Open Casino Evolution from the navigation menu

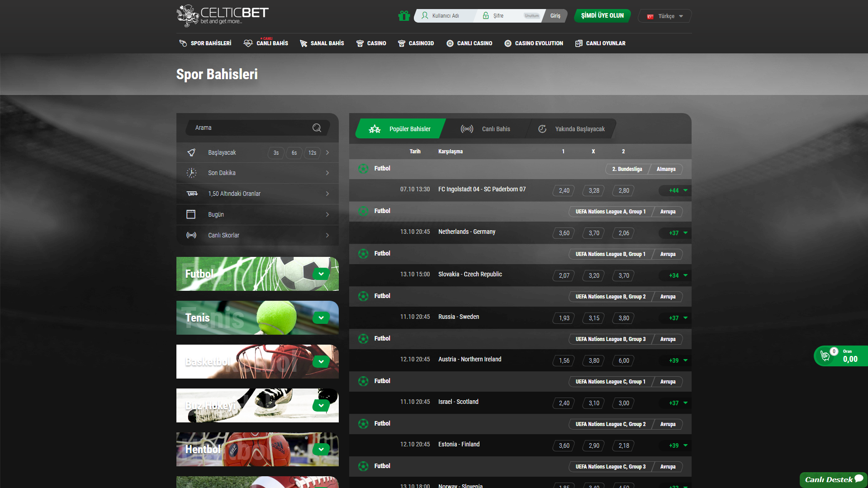(x=534, y=43)
